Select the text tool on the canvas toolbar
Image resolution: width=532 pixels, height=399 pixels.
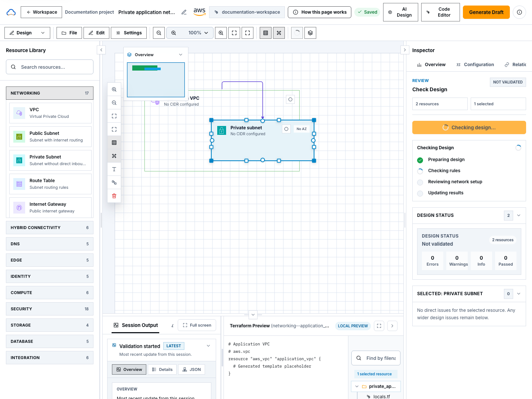click(x=114, y=169)
